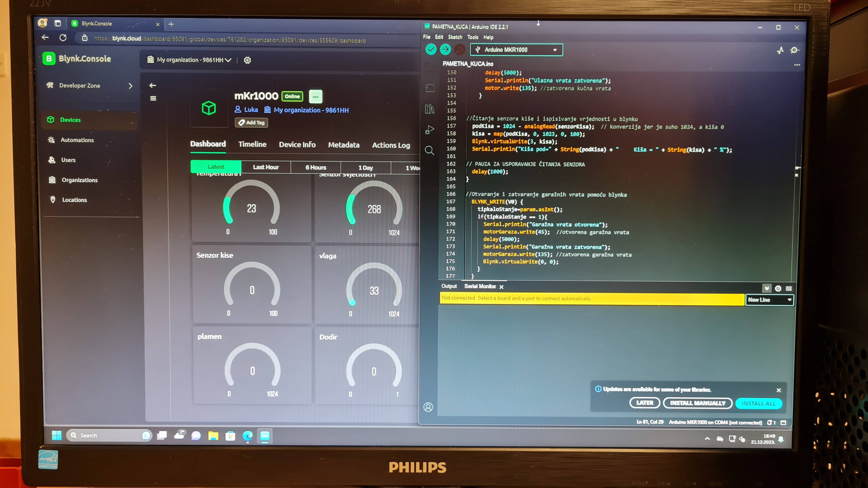
Task: Click the green three-dot device actions button
Action: (315, 97)
